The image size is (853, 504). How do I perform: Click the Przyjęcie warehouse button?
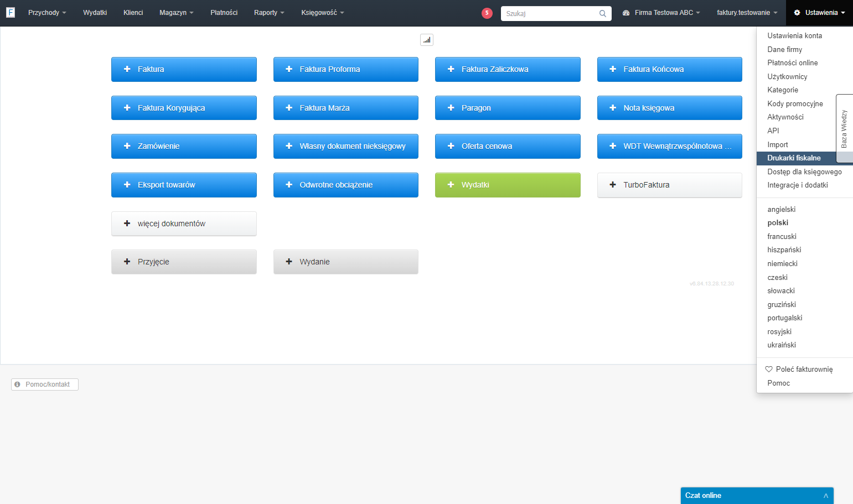(184, 262)
